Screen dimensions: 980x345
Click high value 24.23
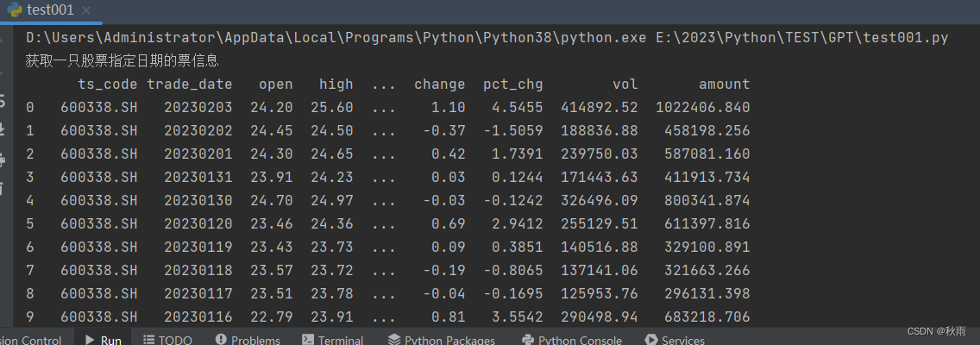click(x=332, y=178)
